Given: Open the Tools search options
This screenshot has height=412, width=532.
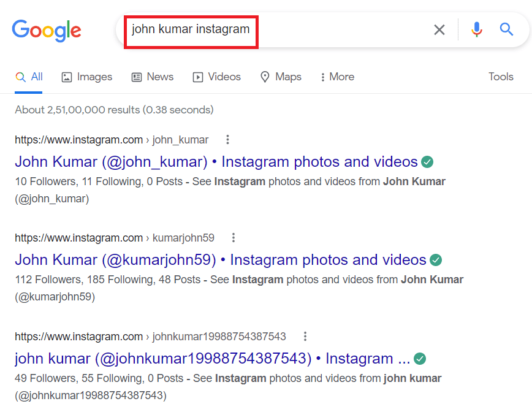Looking at the screenshot, I should tap(501, 77).
